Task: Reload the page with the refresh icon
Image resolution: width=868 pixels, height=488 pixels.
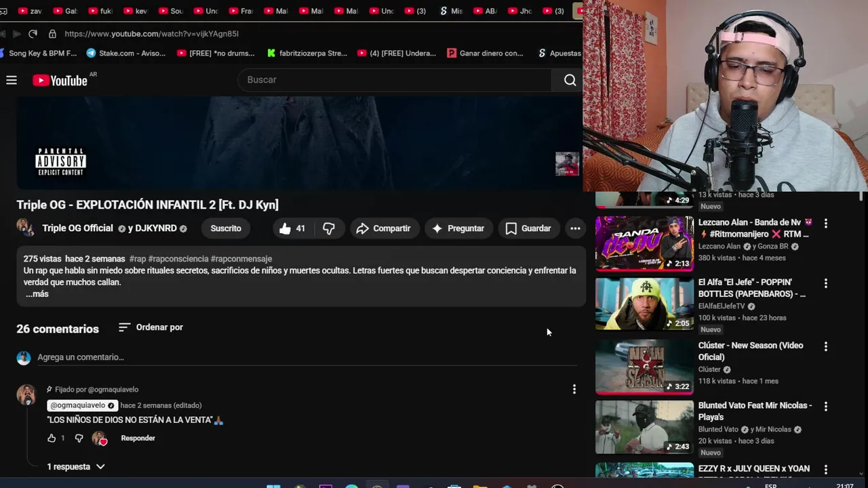Action: (33, 34)
